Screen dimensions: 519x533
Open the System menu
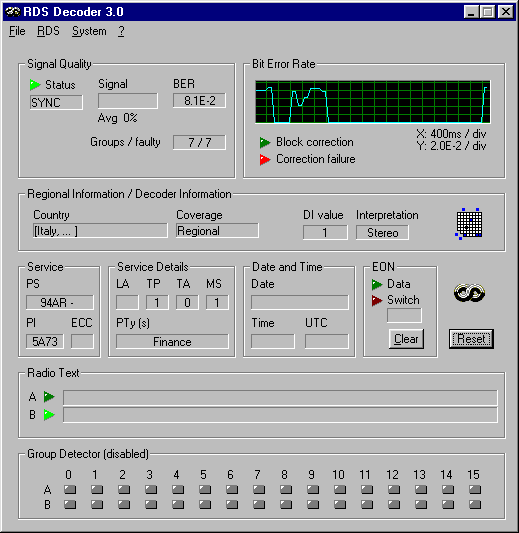(89, 31)
